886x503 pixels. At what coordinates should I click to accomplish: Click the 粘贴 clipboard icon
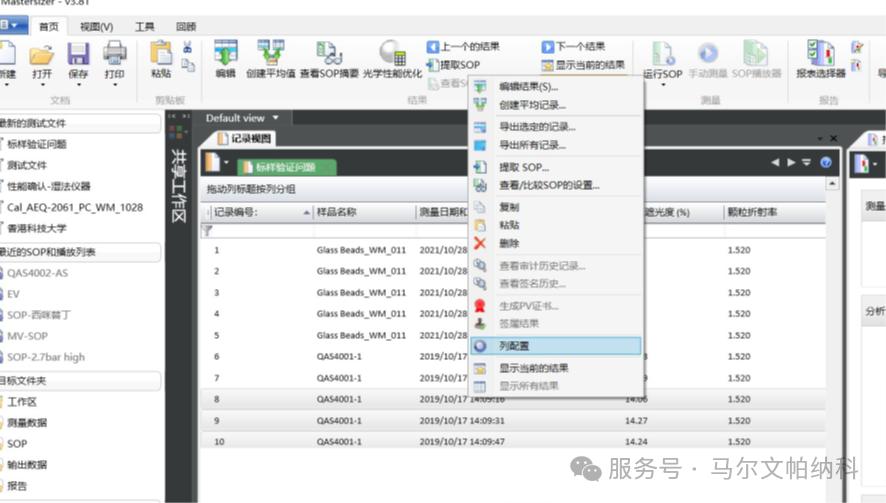(161, 53)
